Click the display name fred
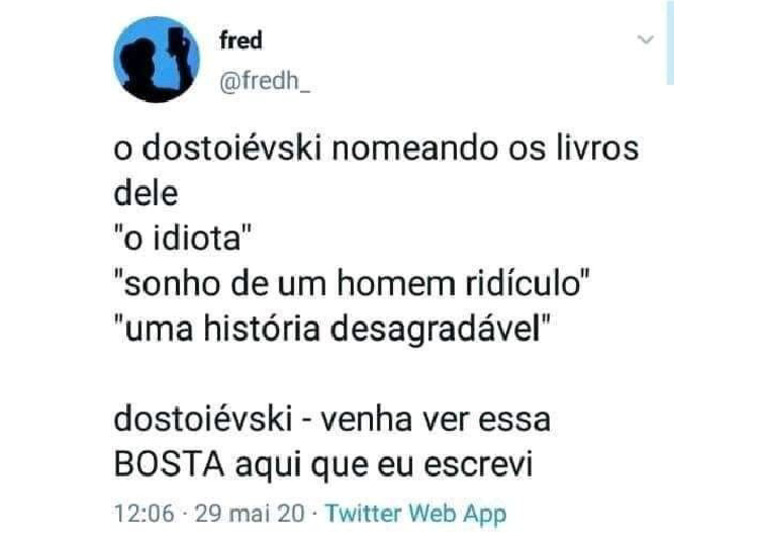Image resolution: width=768 pixels, height=543 pixels. (240, 40)
